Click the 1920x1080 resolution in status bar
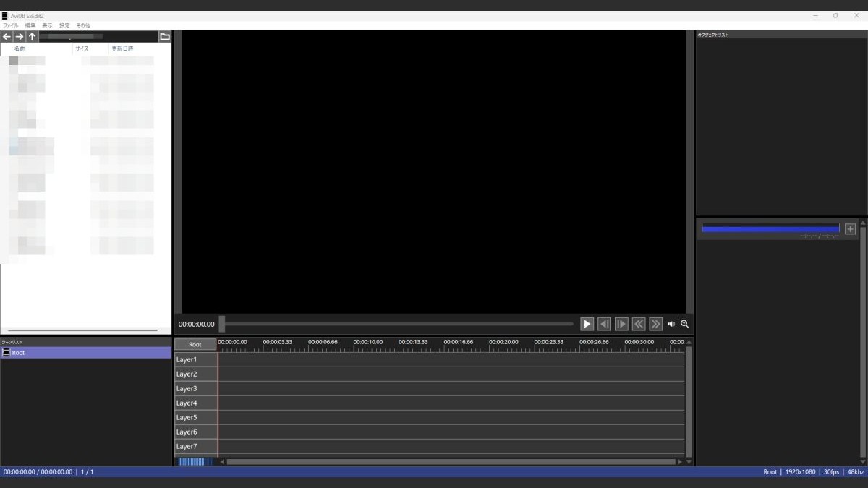 [799, 472]
